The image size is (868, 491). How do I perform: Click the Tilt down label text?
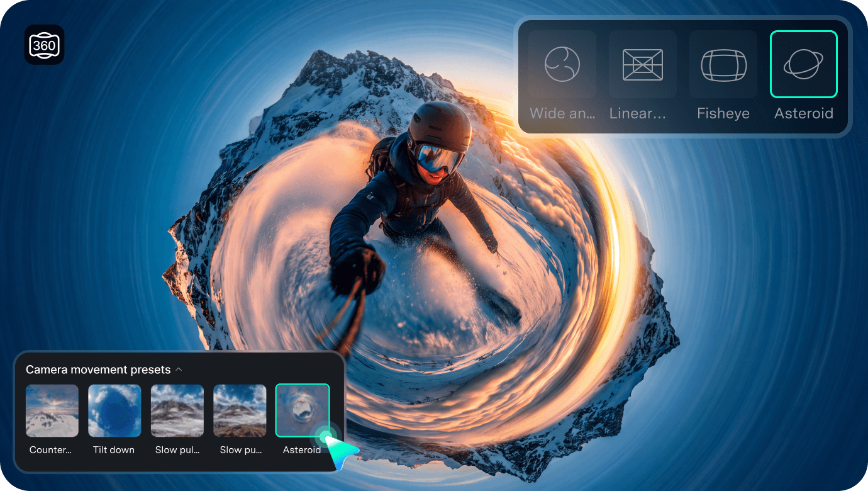point(114,450)
